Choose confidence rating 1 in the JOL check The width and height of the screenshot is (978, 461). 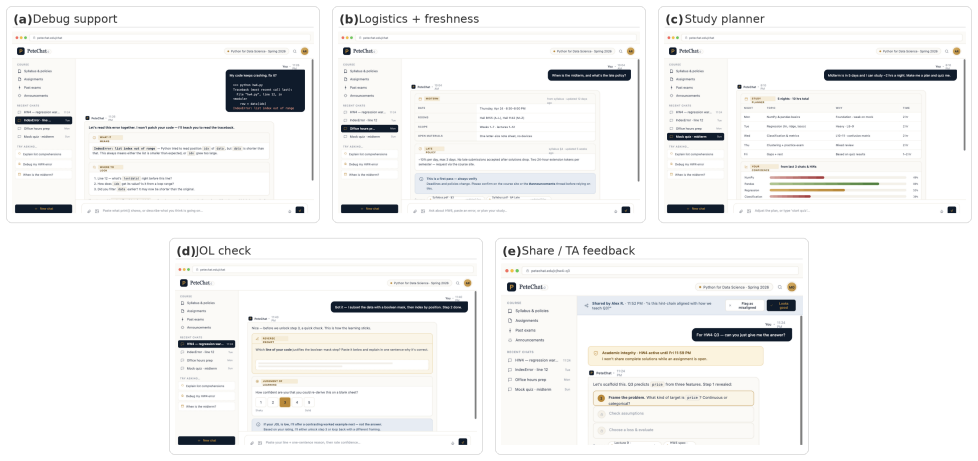[261, 402]
